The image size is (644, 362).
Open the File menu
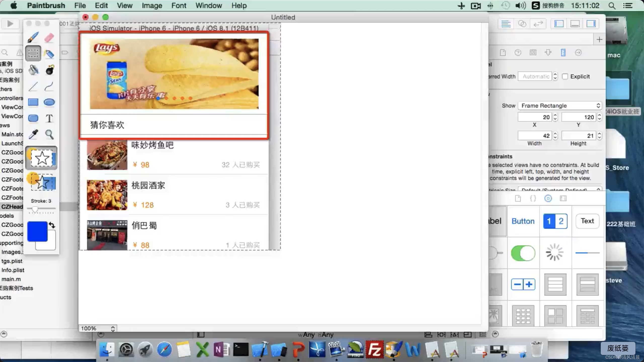coord(80,6)
